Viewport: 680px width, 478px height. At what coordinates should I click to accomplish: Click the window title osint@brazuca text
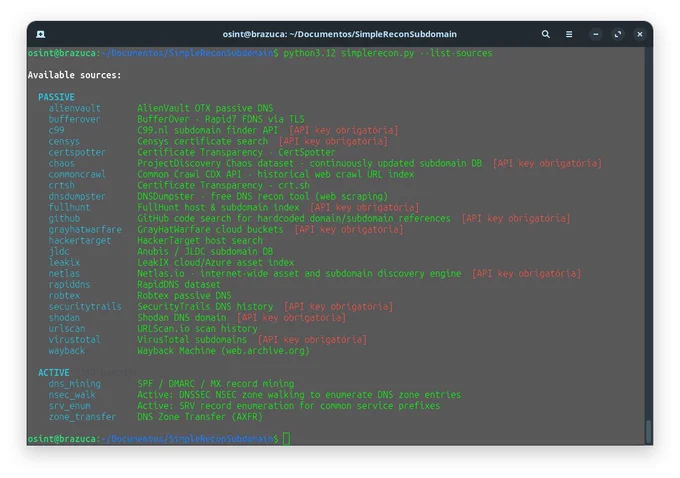pos(340,34)
